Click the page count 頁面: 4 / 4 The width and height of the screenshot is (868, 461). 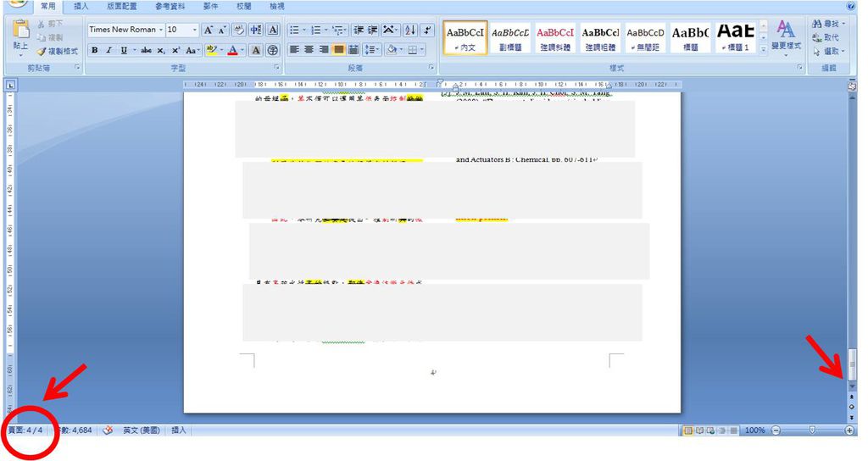pos(25,430)
